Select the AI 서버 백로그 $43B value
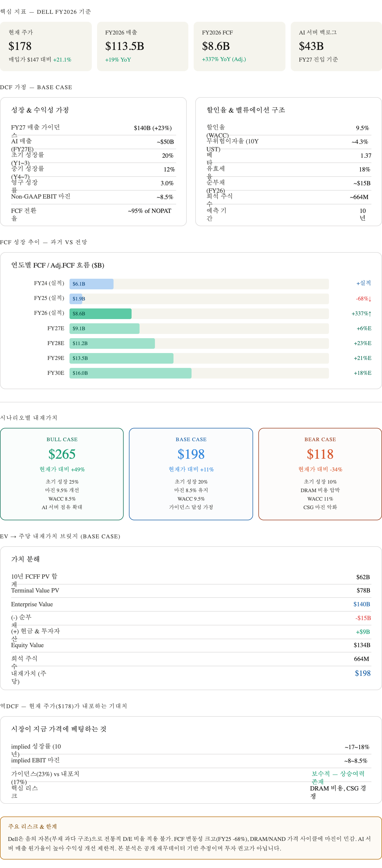The height and width of the screenshot is (868, 382). (311, 46)
